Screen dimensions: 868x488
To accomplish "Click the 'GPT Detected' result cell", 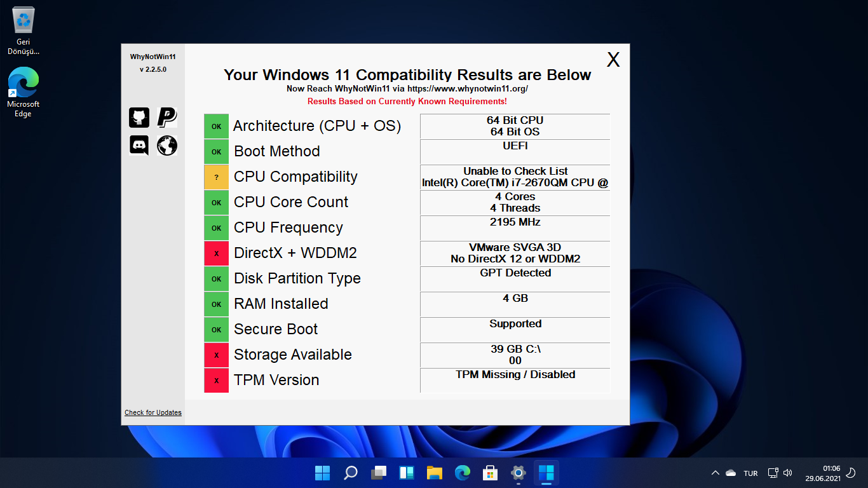I will [x=515, y=279].
